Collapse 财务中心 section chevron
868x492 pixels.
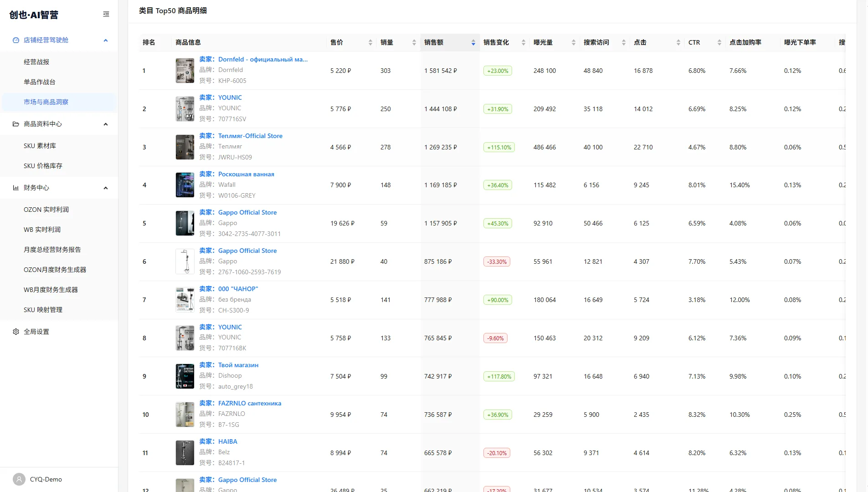coord(106,188)
